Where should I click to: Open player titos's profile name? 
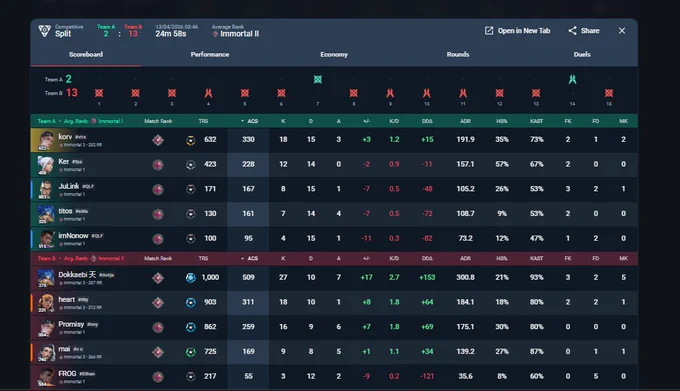(65, 211)
